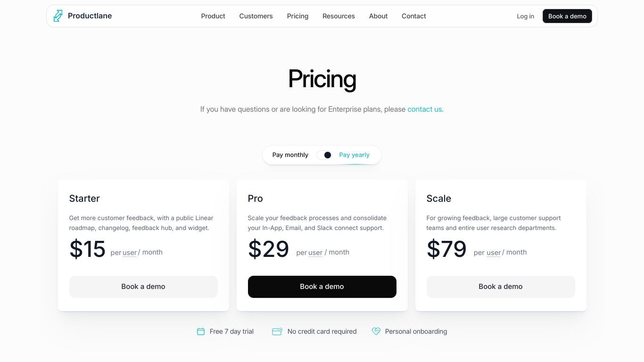
Task: Click Book a demo in the header
Action: [567, 16]
